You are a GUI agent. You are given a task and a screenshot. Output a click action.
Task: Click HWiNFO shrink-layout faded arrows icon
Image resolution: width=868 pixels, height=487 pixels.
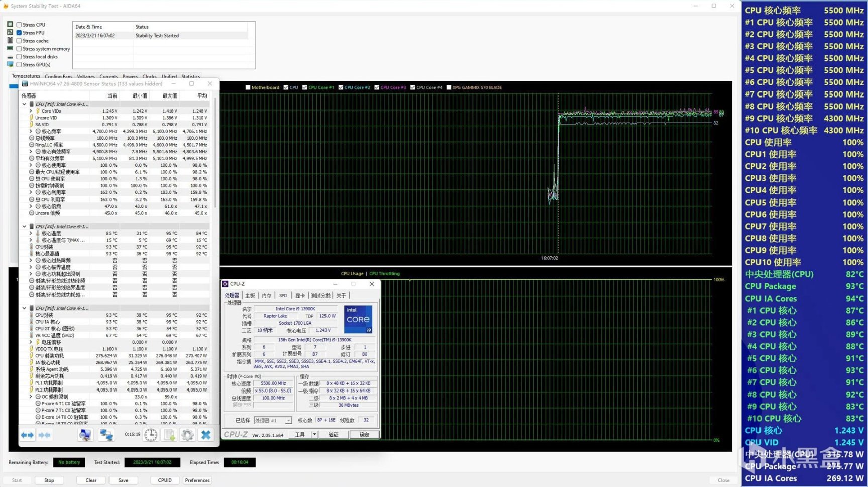[44, 435]
